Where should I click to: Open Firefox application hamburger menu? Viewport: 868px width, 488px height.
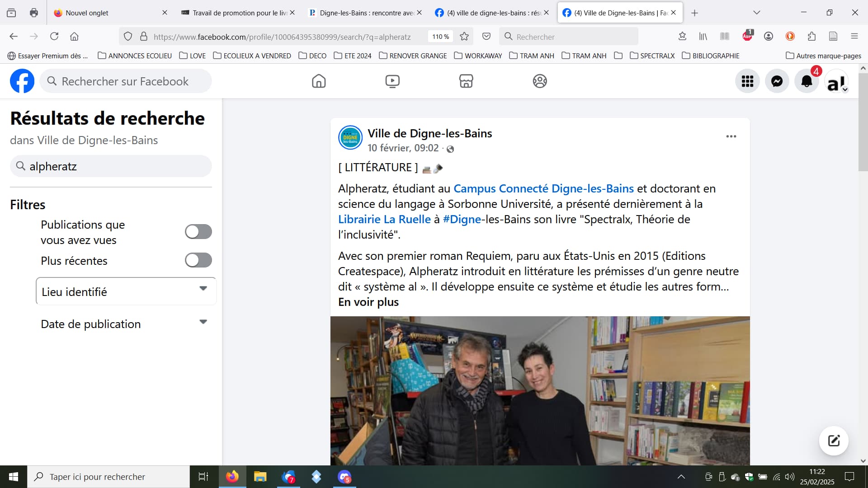click(854, 37)
